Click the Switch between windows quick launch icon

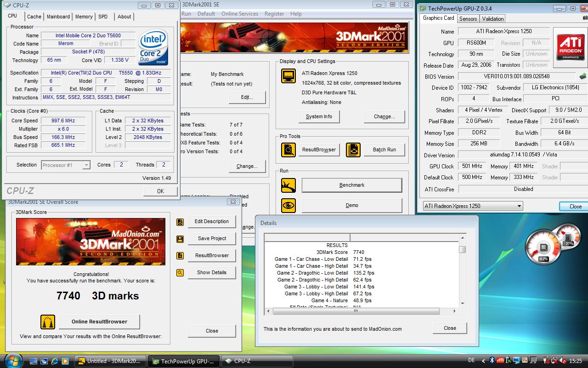44,362
